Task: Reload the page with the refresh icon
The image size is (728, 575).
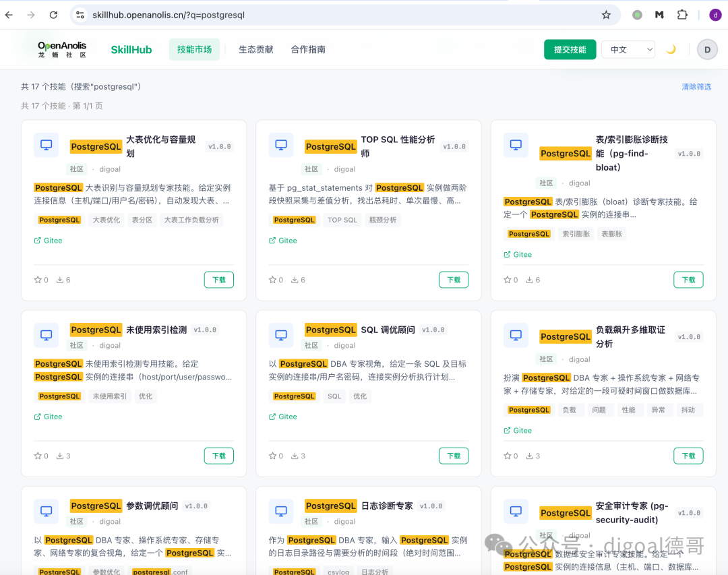Action: (53, 15)
